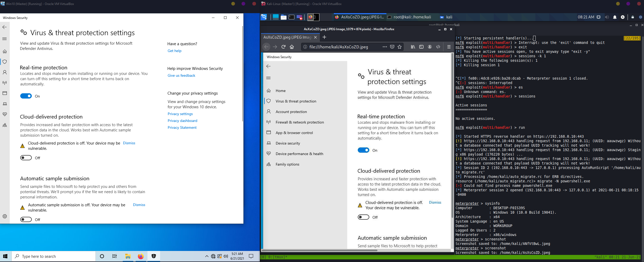Open Account protection person icon in sidebar

point(4,72)
